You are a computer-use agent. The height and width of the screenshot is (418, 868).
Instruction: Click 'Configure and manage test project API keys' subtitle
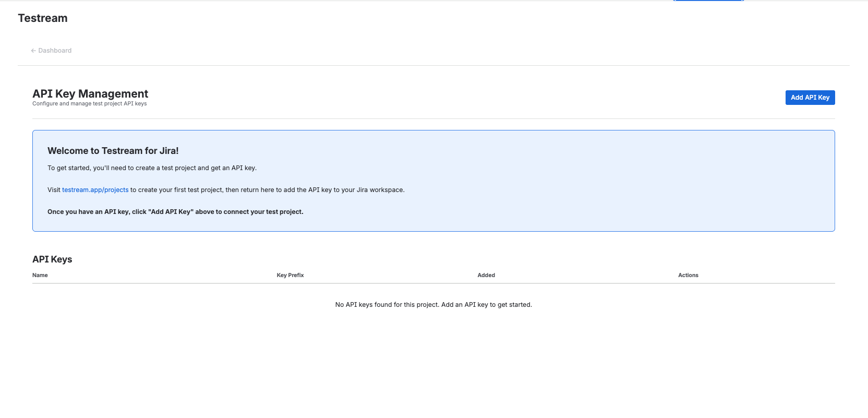[90, 104]
